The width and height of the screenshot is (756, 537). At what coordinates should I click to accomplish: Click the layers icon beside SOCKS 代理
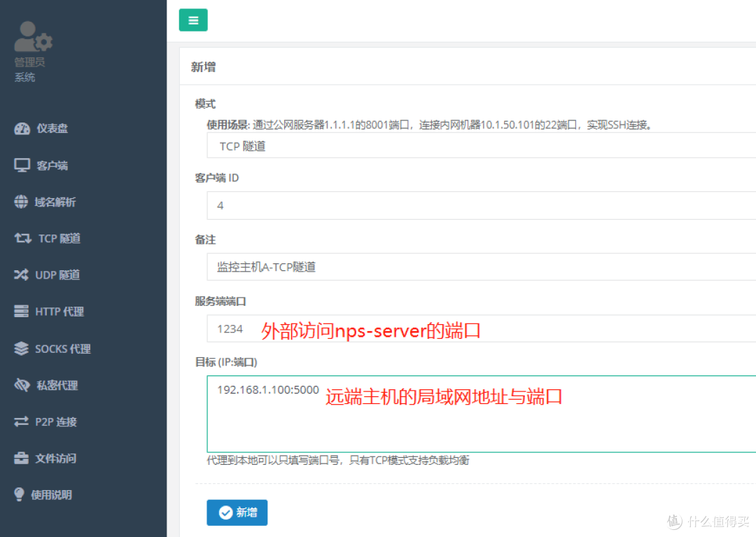point(21,349)
